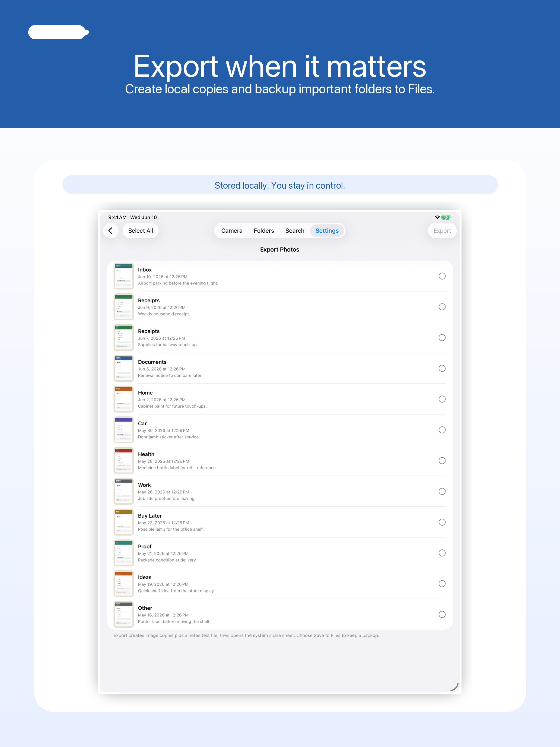This screenshot has width=560, height=747.
Task: Select the Home photo radio circle
Action: pyautogui.click(x=442, y=399)
